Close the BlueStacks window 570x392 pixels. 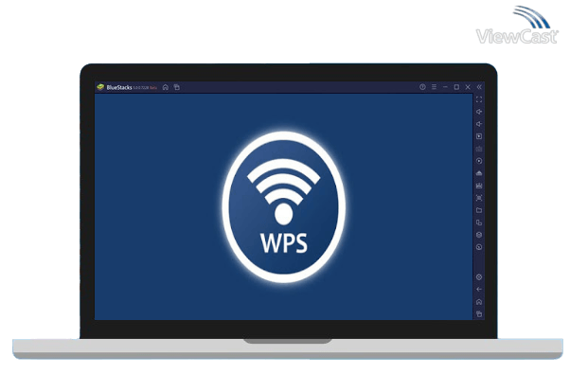pos(468,87)
